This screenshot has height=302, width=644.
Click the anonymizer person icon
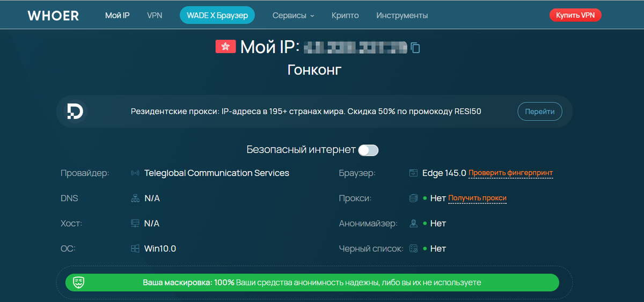click(x=413, y=223)
